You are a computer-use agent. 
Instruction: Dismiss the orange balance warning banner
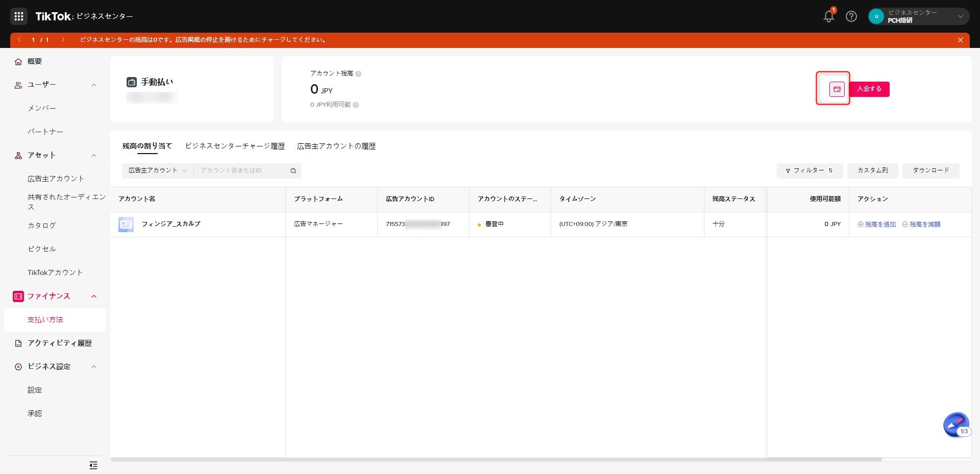click(960, 40)
